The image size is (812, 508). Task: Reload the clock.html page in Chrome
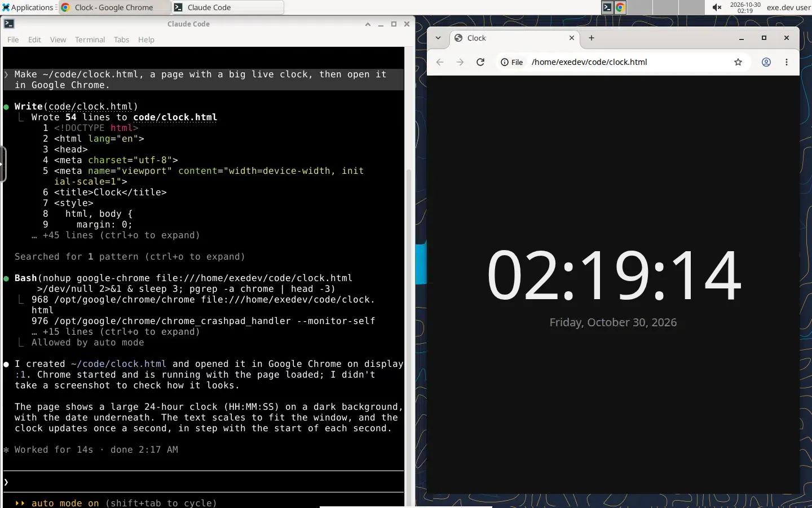pyautogui.click(x=480, y=62)
